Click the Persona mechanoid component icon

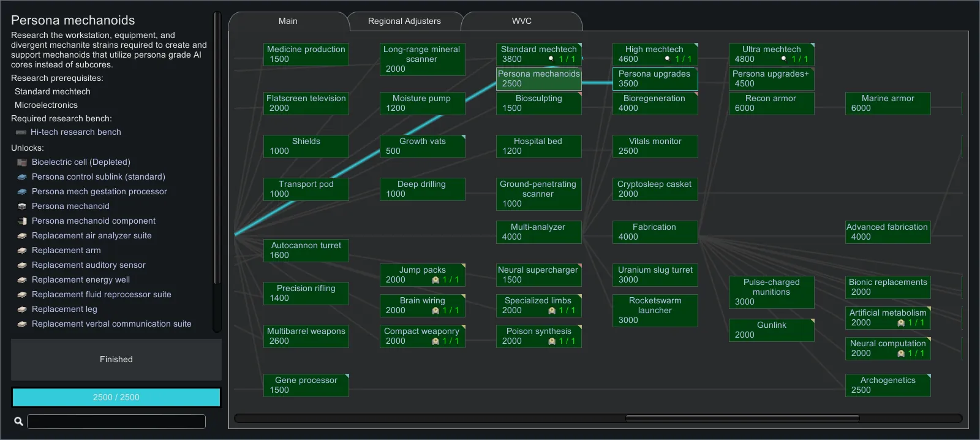point(22,221)
